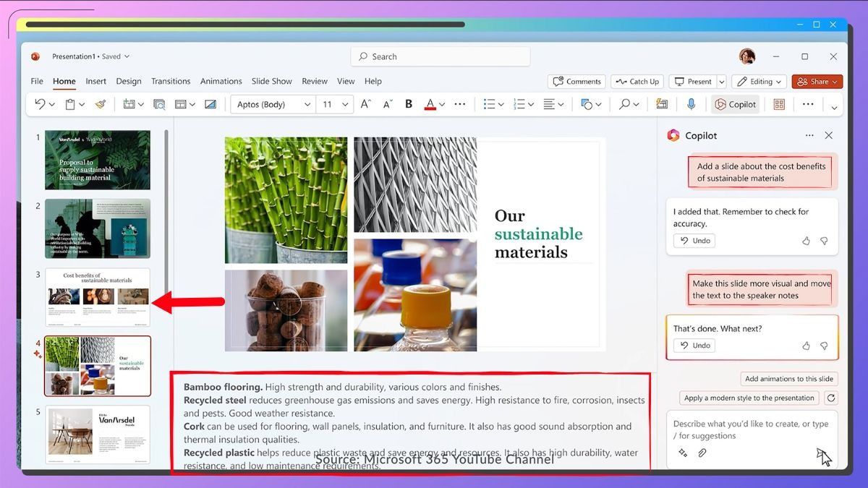Viewport: 868px width, 488px height.
Task: Click the Apply a modern style suggestion
Action: coord(749,397)
